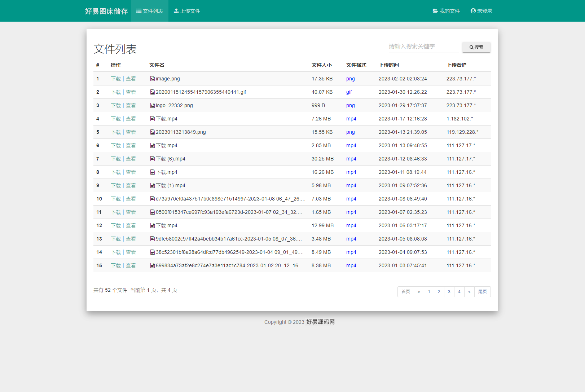This screenshot has height=392, width=585.
Task: Click the 共有 52 个文件 summary text
Action: tap(110, 290)
